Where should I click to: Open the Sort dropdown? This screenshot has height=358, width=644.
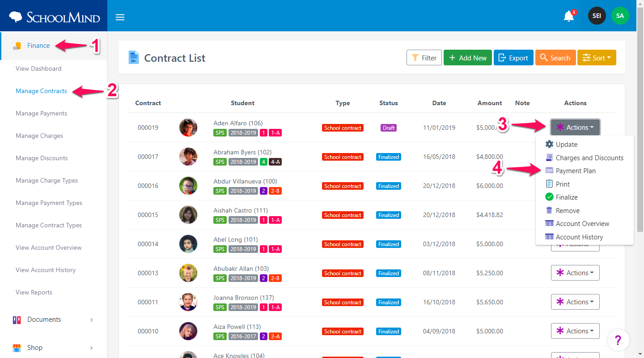[x=597, y=58]
